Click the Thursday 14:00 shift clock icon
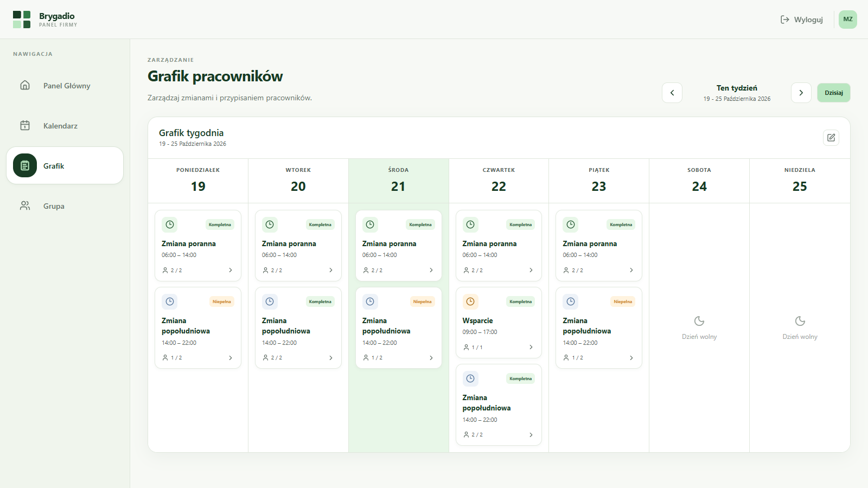The height and width of the screenshot is (488, 868). (x=470, y=378)
